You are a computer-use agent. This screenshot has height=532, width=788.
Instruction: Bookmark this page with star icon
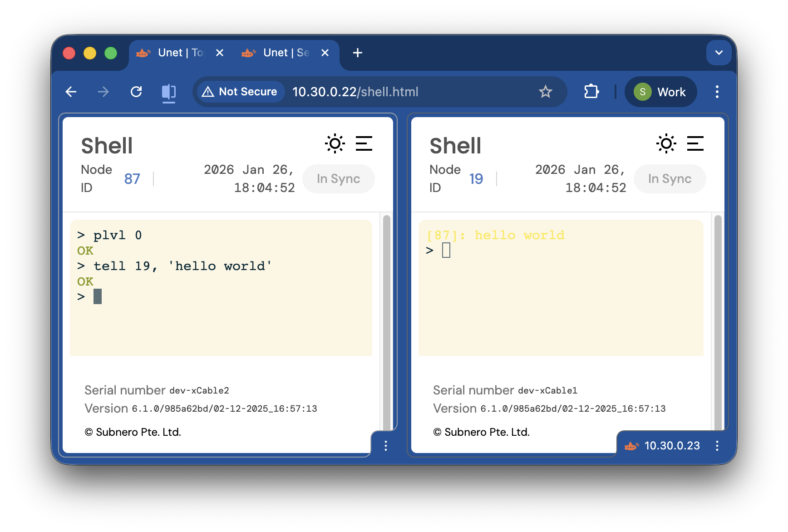click(x=545, y=92)
